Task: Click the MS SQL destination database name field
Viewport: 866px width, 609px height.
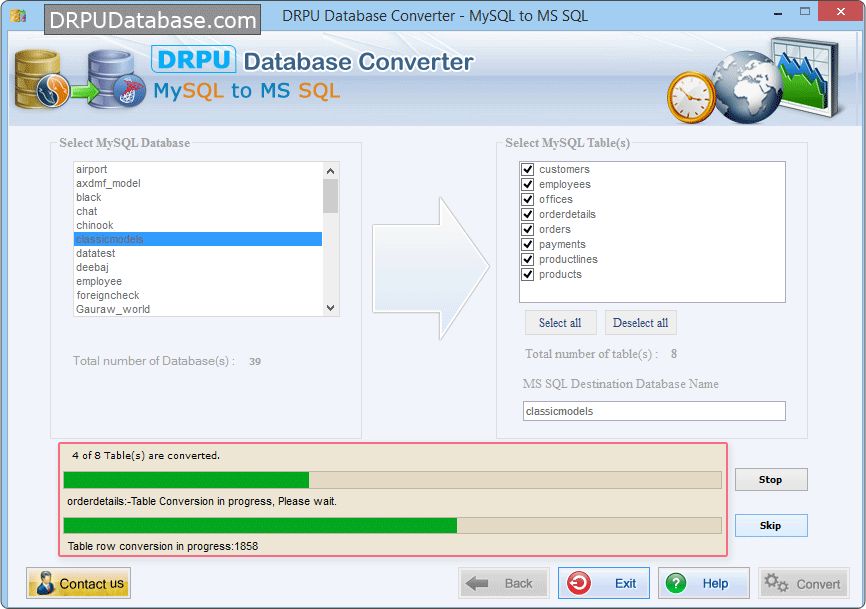Action: coord(654,411)
